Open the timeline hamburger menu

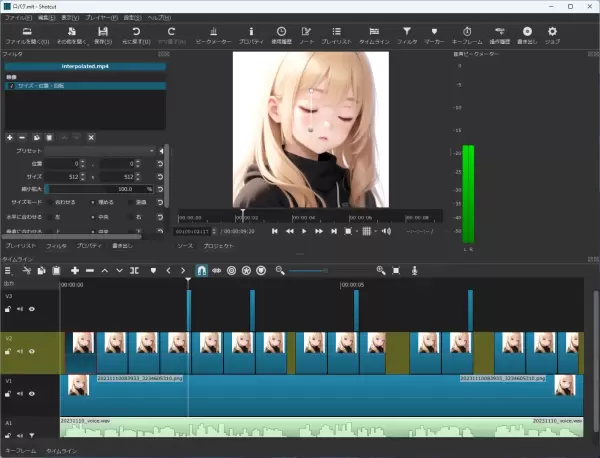(x=8, y=271)
